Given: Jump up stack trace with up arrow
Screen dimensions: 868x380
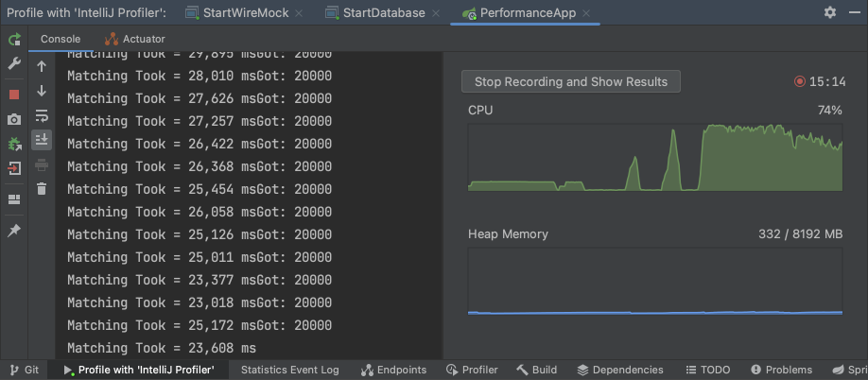Looking at the screenshot, I should (42, 66).
